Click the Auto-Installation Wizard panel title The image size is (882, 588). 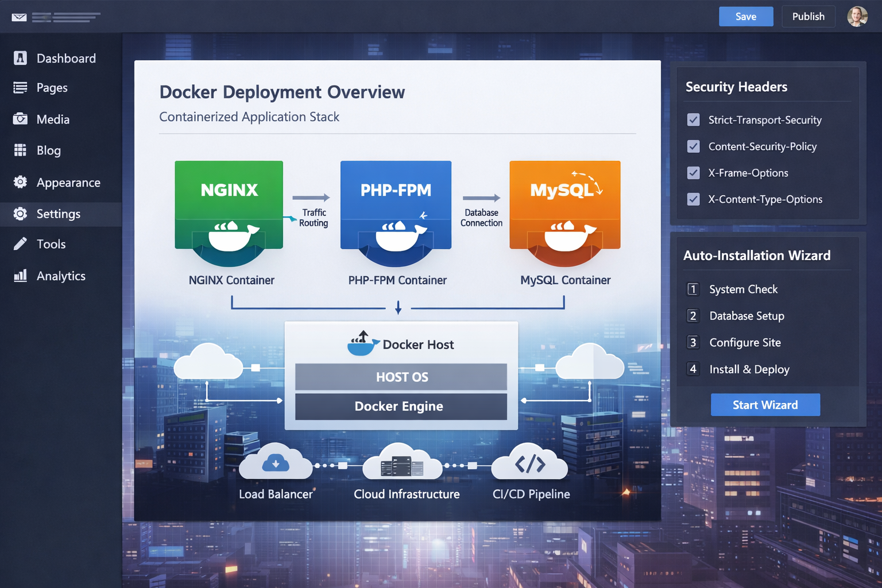click(x=757, y=256)
